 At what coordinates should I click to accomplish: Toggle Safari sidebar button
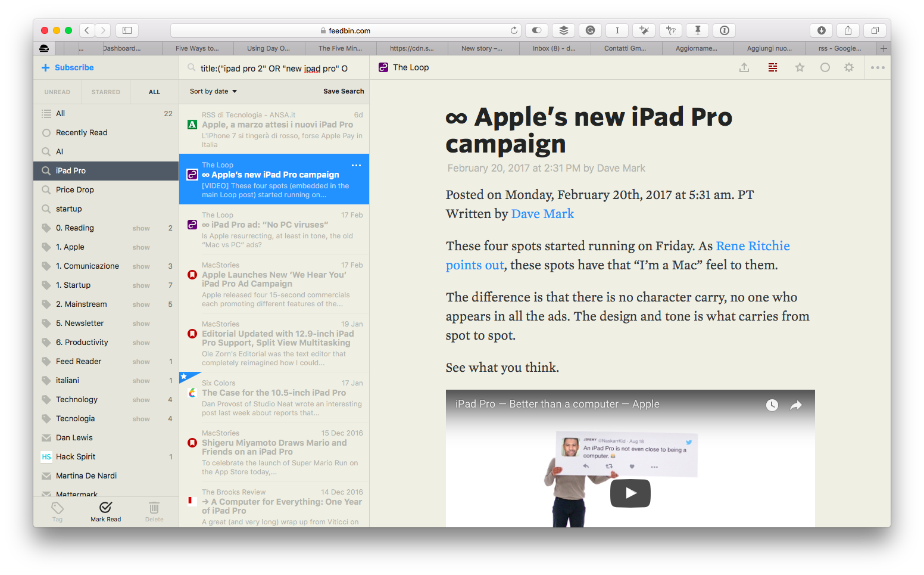127,30
